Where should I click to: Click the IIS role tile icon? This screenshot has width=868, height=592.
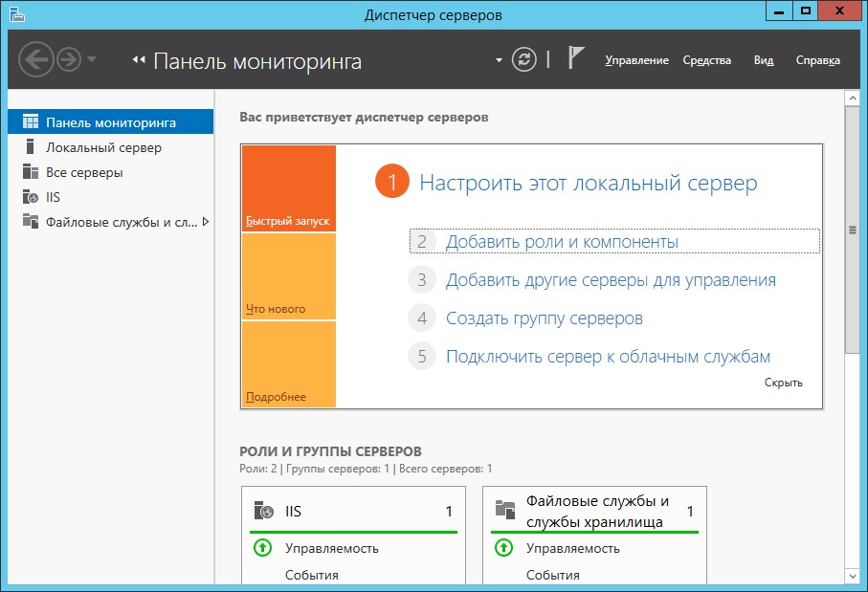click(x=263, y=510)
